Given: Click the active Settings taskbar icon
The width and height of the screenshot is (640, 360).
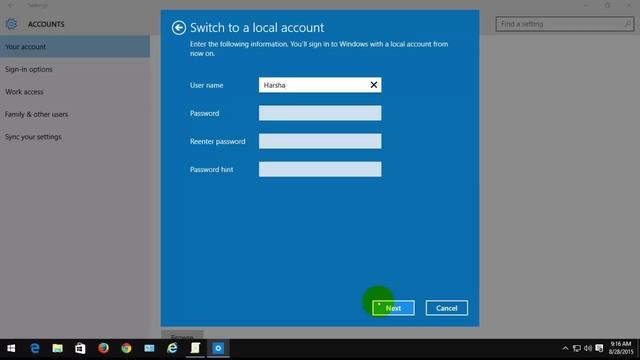Looking at the screenshot, I should pos(218,348).
